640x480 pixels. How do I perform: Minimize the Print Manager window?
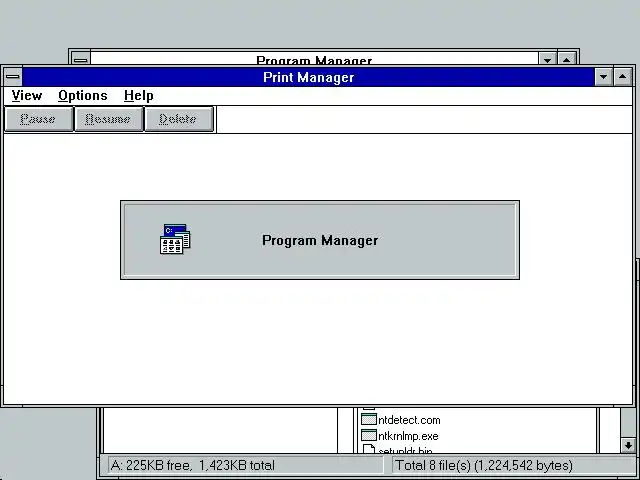[603, 77]
